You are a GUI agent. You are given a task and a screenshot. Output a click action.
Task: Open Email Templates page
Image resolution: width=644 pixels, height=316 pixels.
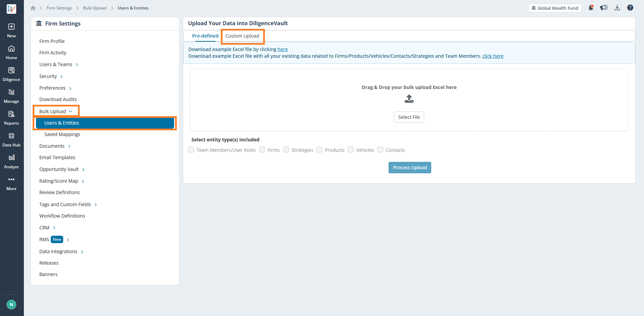point(57,157)
